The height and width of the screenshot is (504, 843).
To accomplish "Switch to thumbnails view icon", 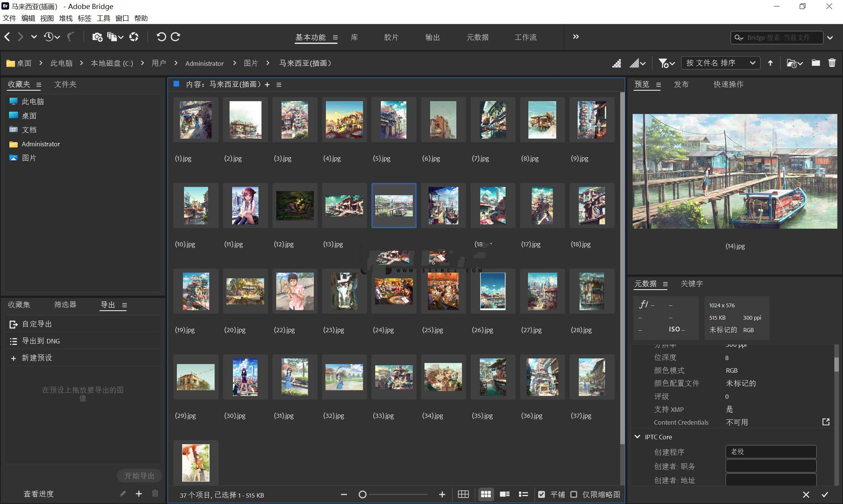I will pyautogui.click(x=486, y=495).
